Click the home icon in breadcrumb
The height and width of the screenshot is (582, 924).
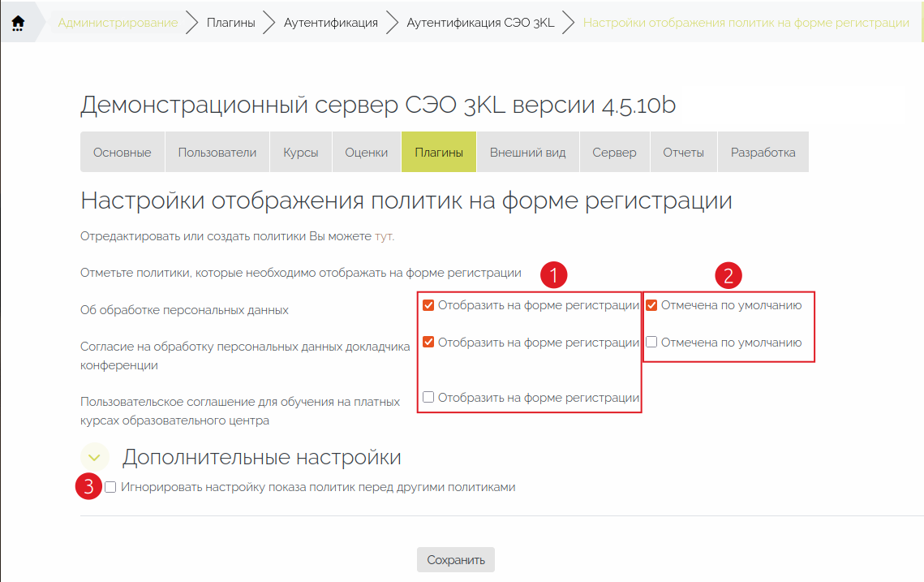18,23
